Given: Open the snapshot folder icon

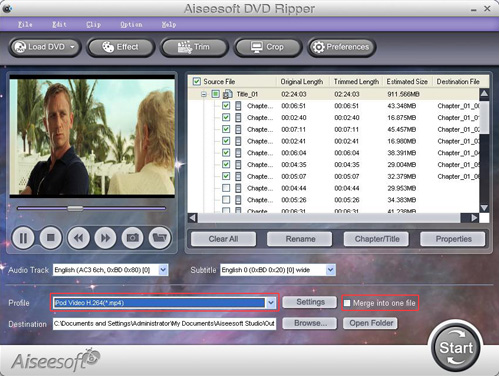Looking at the screenshot, I should click(160, 238).
